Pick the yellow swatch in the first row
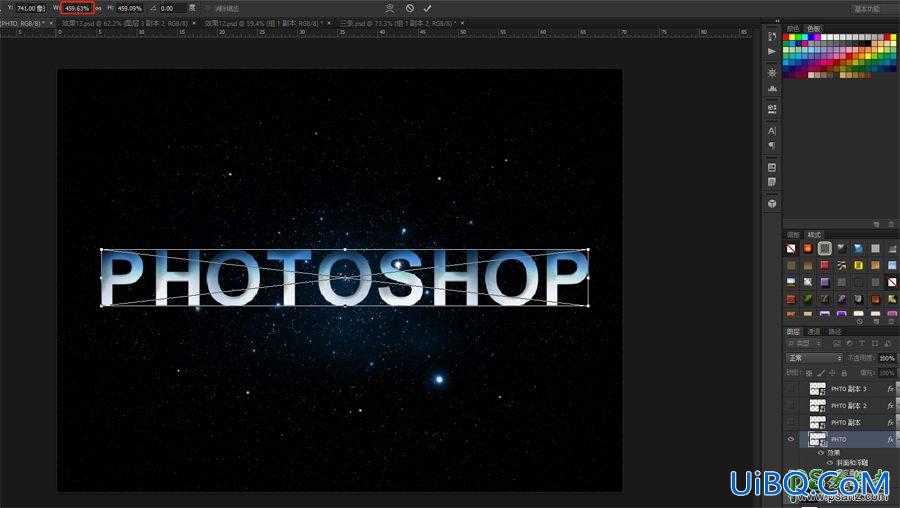 point(792,37)
